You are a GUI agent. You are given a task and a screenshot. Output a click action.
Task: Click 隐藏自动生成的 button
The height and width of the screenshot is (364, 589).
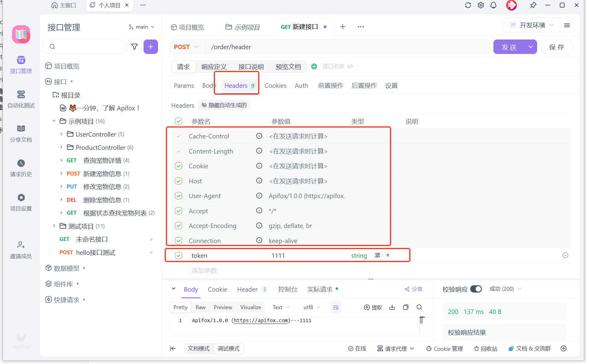224,105
